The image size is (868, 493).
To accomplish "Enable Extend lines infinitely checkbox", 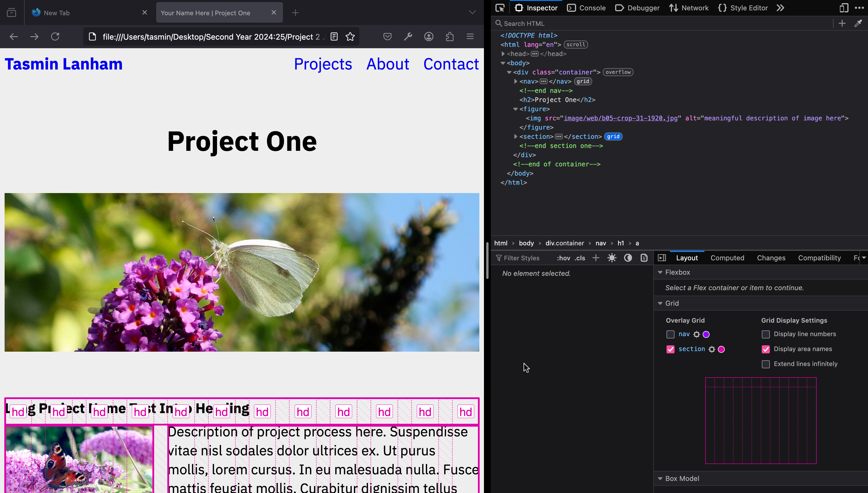I will [766, 364].
